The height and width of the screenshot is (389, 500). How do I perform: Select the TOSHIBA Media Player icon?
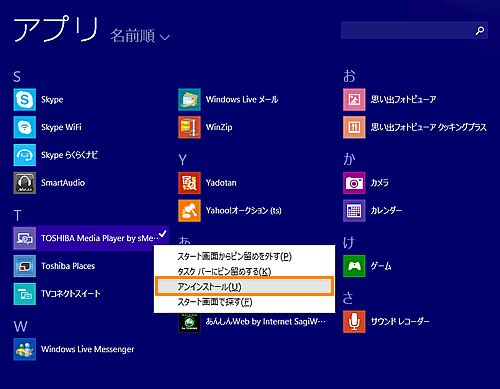(25, 238)
